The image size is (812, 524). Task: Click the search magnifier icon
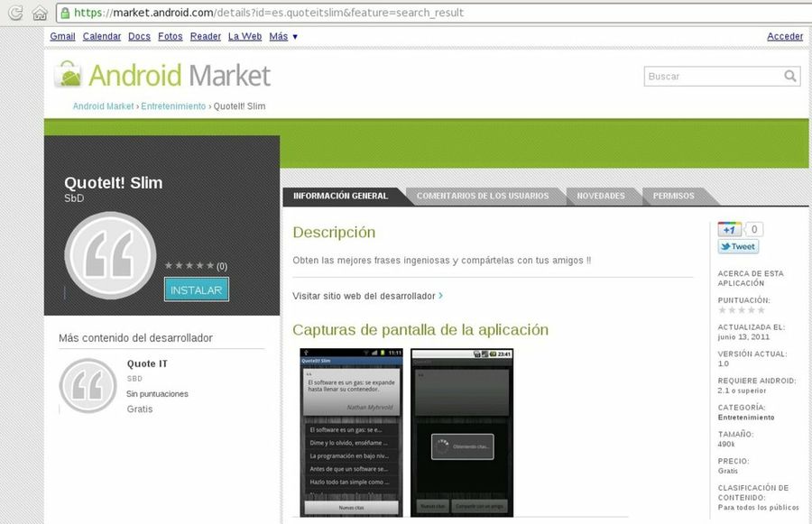(x=790, y=77)
